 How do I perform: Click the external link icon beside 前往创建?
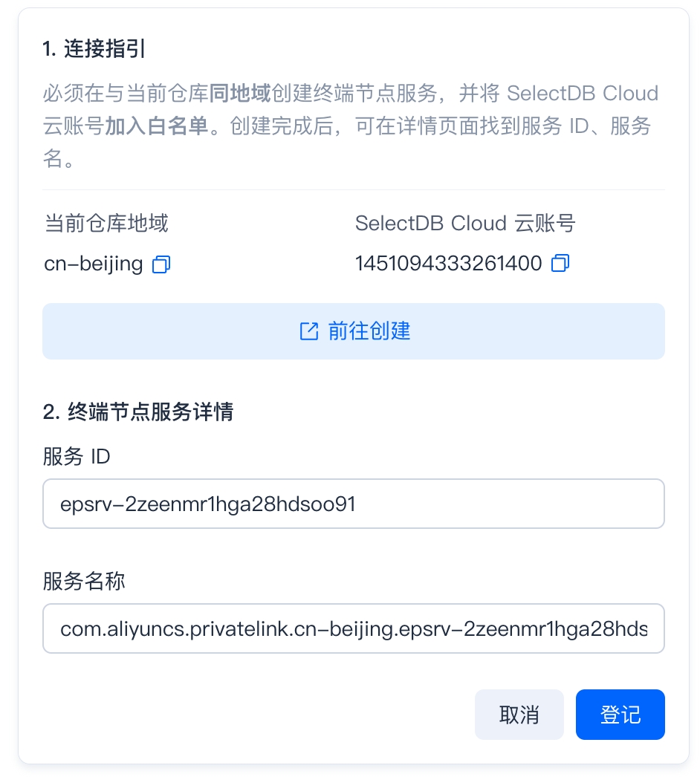[309, 331]
